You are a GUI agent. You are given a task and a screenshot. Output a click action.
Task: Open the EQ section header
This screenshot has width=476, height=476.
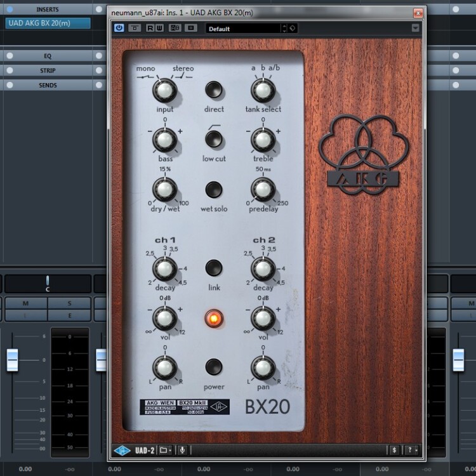coord(48,56)
